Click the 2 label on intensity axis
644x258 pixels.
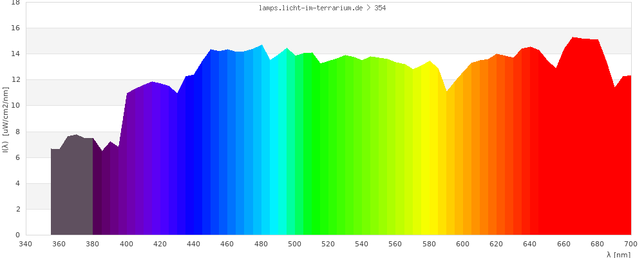click(x=18, y=210)
